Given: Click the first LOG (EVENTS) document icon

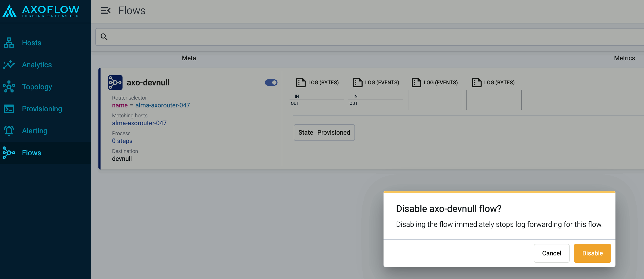Looking at the screenshot, I should 358,83.
